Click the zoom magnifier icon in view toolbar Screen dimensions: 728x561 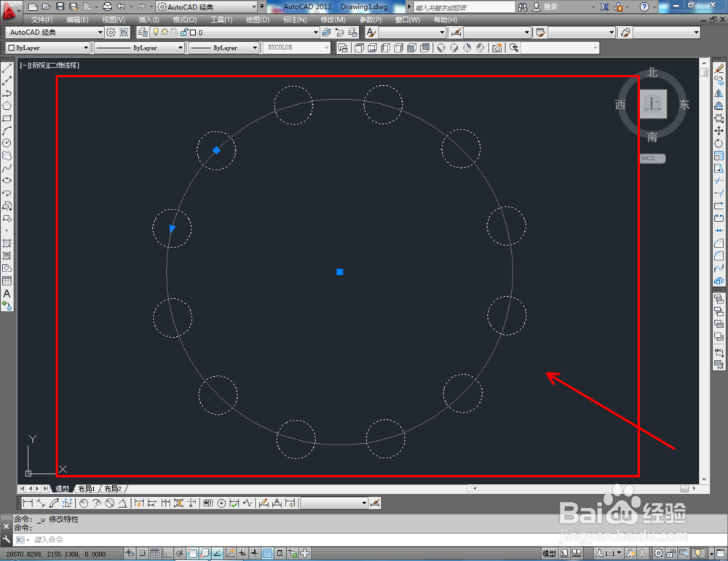(513, 48)
